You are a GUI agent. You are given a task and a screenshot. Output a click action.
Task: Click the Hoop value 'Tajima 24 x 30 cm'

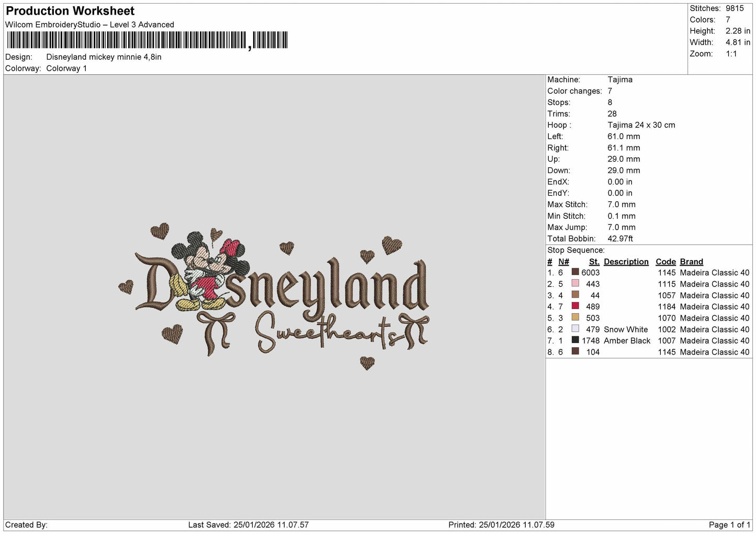click(x=641, y=125)
